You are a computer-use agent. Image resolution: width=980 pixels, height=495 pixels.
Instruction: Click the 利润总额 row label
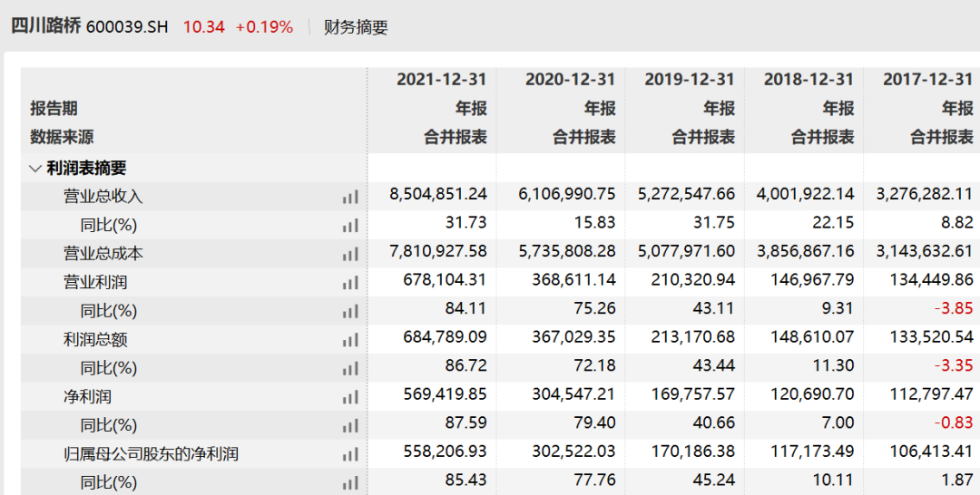tap(95, 340)
